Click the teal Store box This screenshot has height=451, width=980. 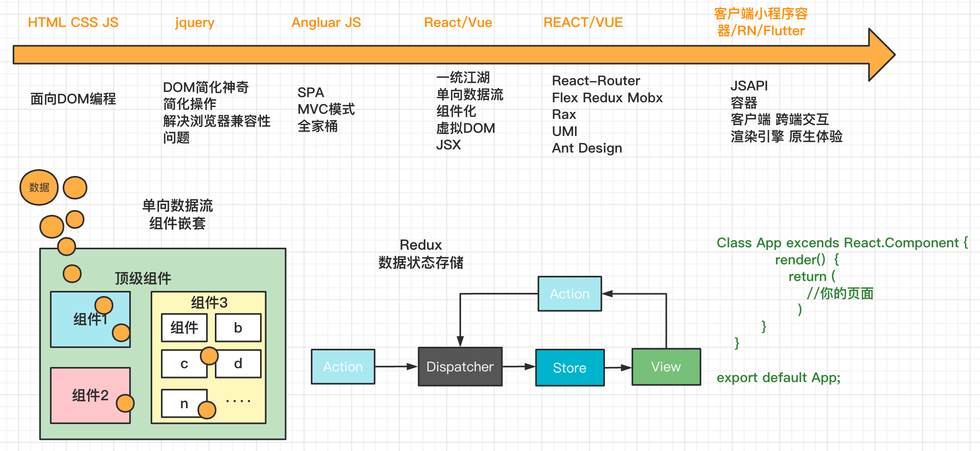point(570,368)
